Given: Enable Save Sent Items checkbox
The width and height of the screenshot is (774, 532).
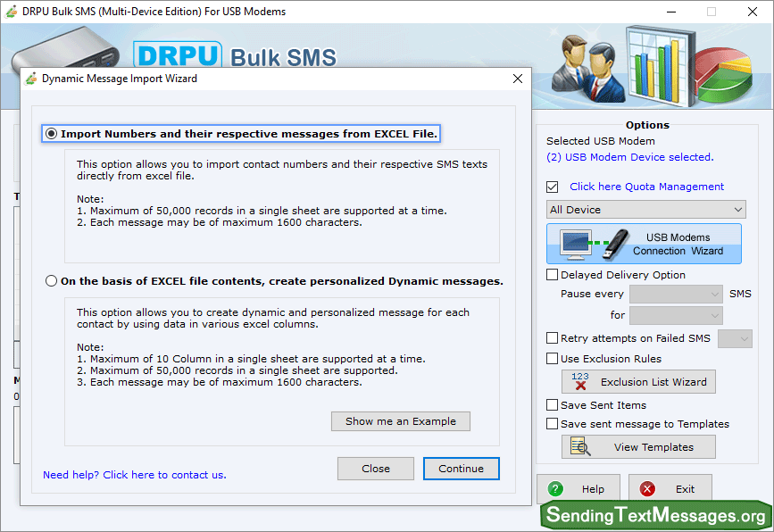Looking at the screenshot, I should [x=553, y=405].
